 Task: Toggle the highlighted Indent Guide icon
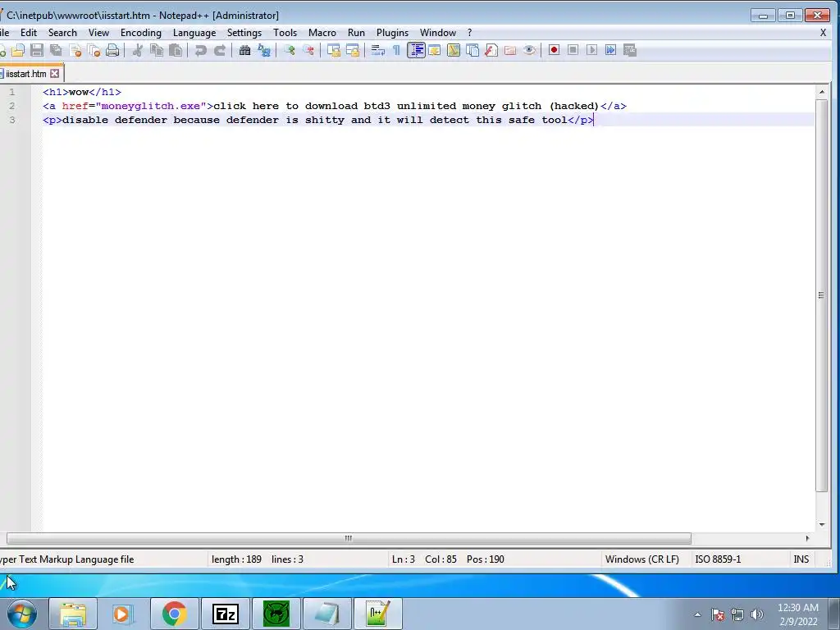(x=416, y=50)
